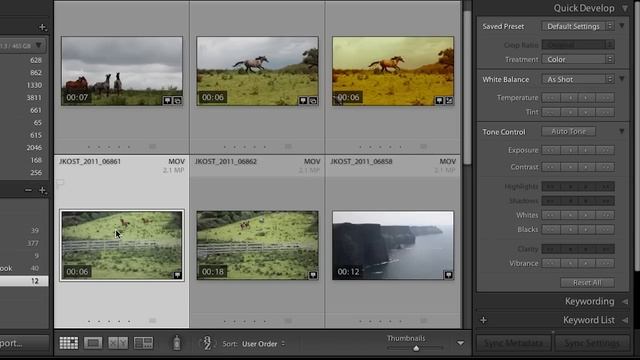Toggle color label on green running-horse cell
This screenshot has width=640, height=360.
click(x=288, y=147)
